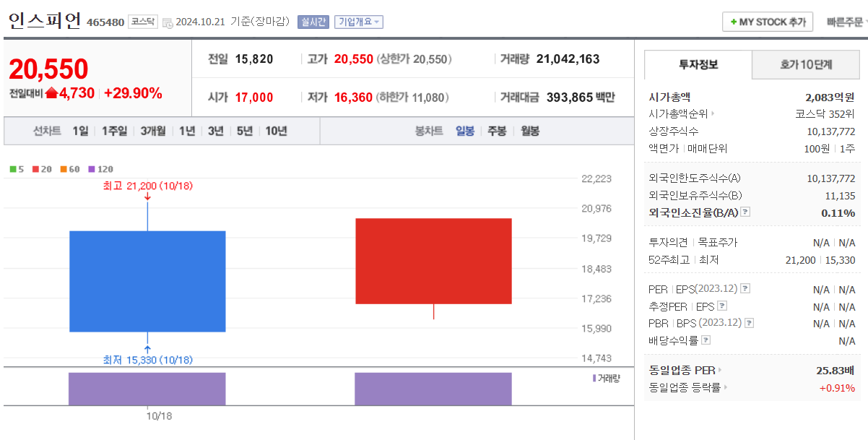The height and width of the screenshot is (440, 868).
Task: Select the 5년 line chart period
Action: coord(245,131)
